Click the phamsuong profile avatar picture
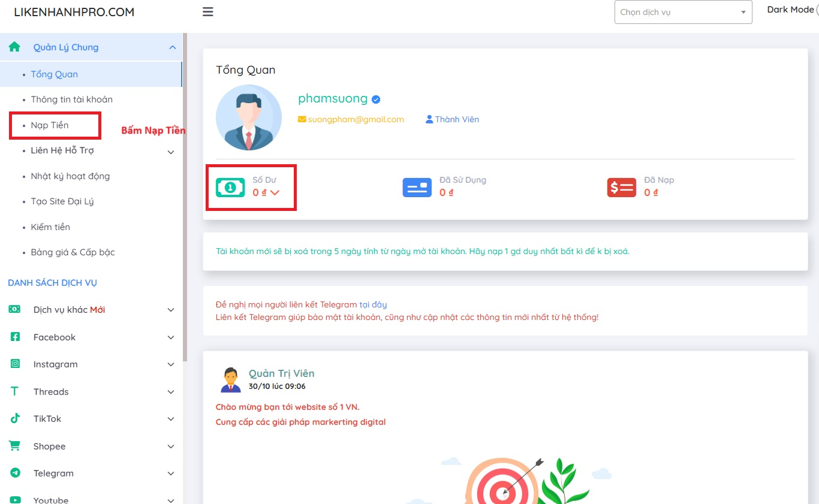The width and height of the screenshot is (819, 504). click(248, 117)
